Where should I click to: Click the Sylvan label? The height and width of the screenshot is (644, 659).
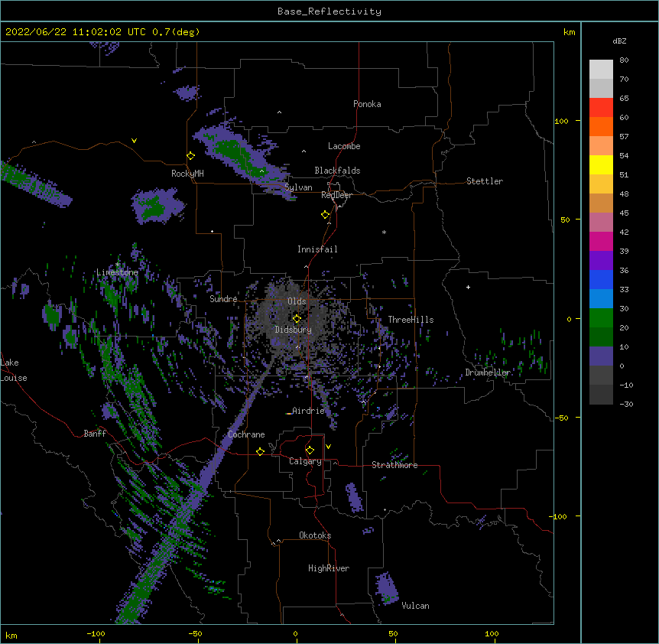(298, 187)
